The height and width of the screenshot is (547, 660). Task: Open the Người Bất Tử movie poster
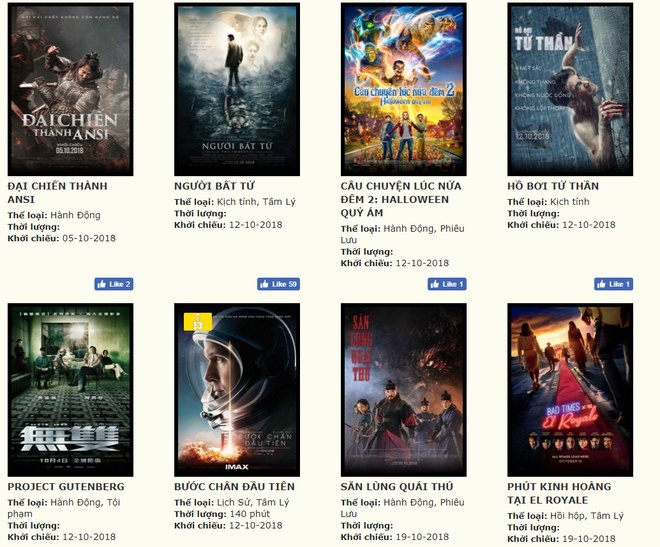pyautogui.click(x=237, y=89)
